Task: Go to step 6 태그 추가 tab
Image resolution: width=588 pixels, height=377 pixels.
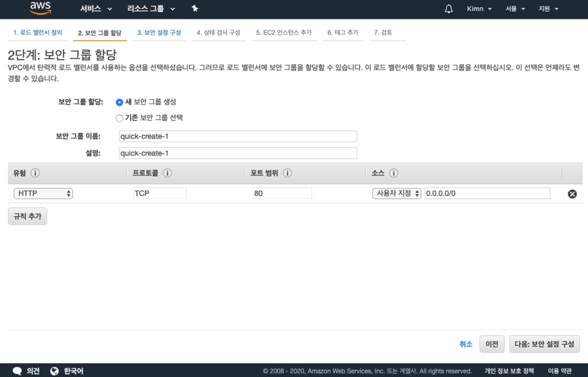Action: [x=343, y=33]
